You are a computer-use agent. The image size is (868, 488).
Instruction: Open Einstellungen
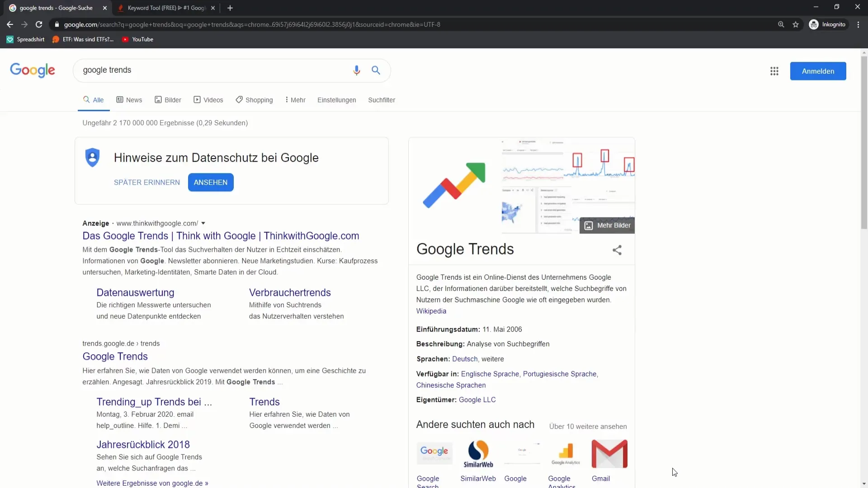pos(337,100)
